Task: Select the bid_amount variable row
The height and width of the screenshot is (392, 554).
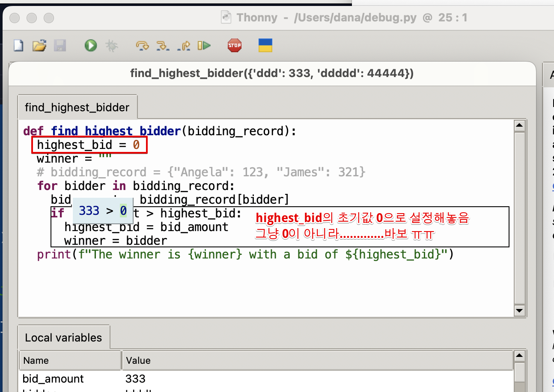Action: pos(266,379)
